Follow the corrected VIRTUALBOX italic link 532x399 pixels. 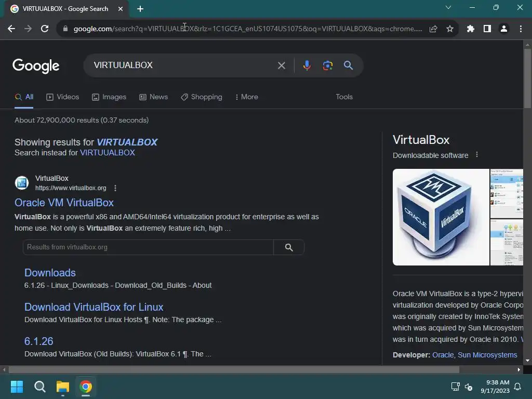tap(127, 142)
